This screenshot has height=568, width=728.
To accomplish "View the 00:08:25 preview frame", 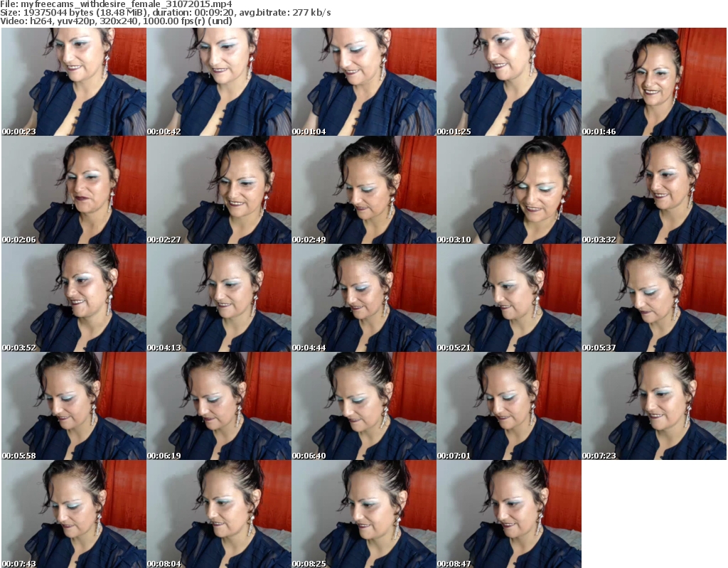I will [x=364, y=514].
